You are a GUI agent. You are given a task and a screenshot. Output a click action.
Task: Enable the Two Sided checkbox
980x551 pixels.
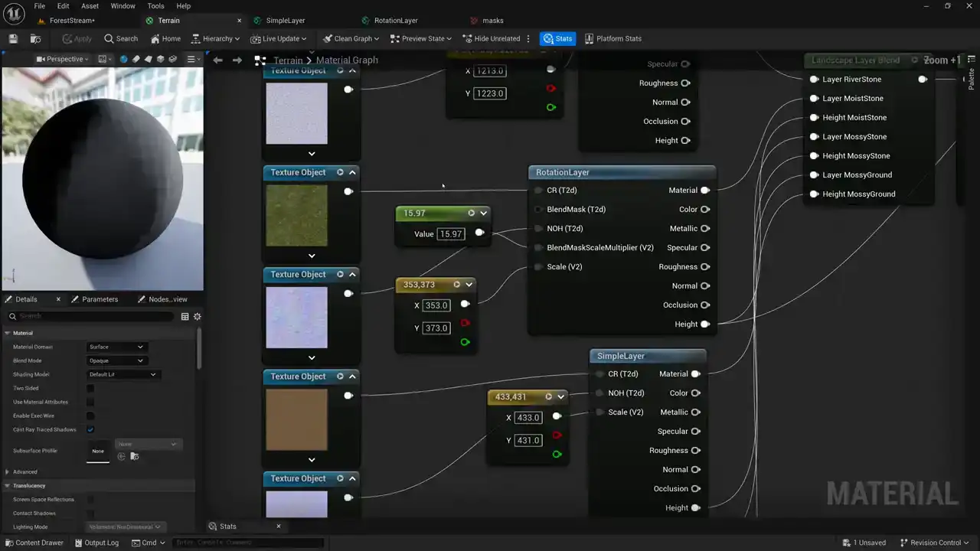tap(90, 388)
